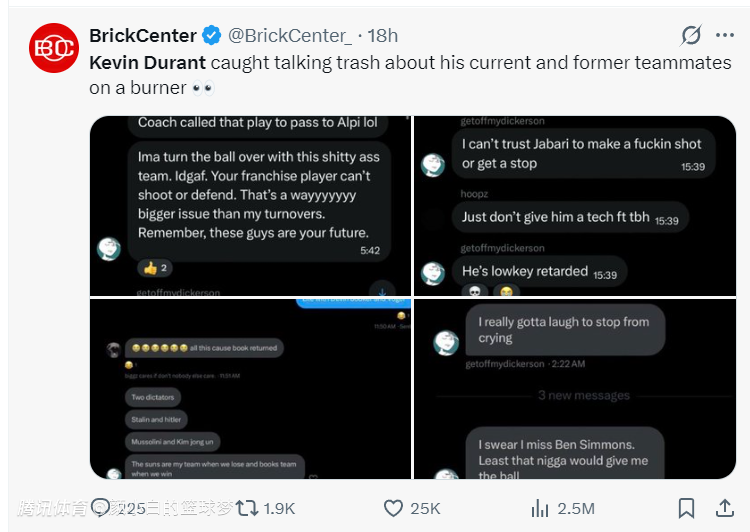750x532 pixels.
Task: Click the blue verified badge
Action: coord(212,36)
